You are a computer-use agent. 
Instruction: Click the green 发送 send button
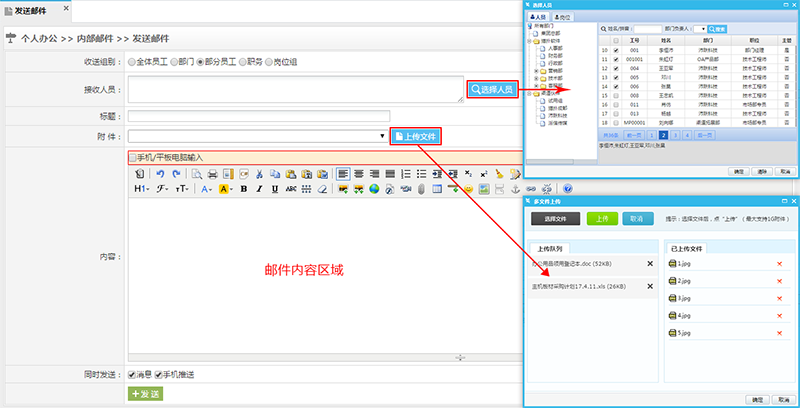145,394
